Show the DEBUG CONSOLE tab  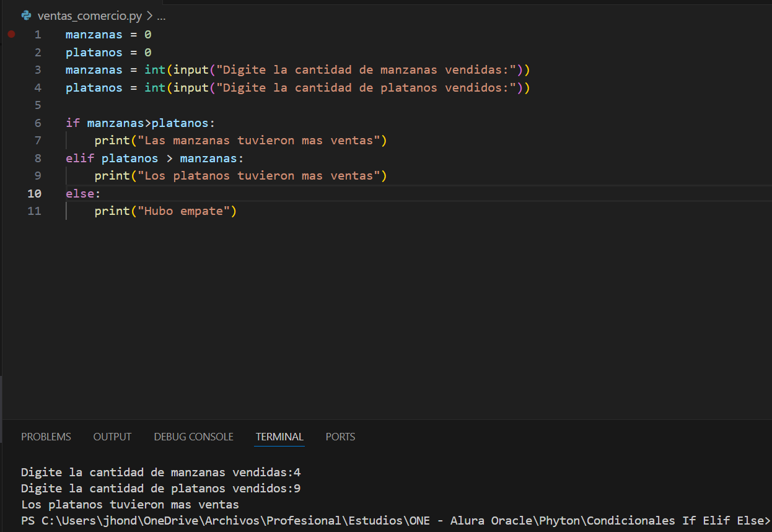(193, 437)
